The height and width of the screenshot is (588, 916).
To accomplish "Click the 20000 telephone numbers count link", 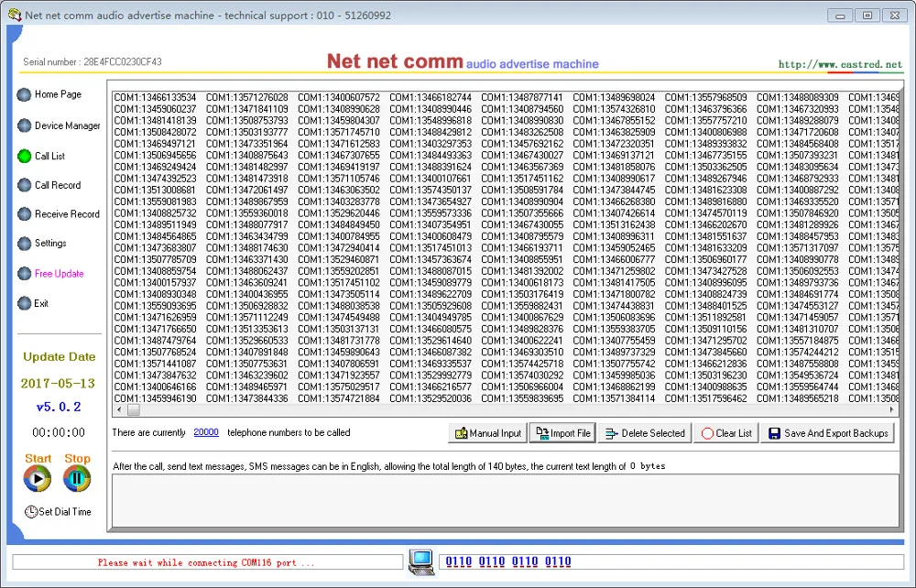I will [x=206, y=432].
